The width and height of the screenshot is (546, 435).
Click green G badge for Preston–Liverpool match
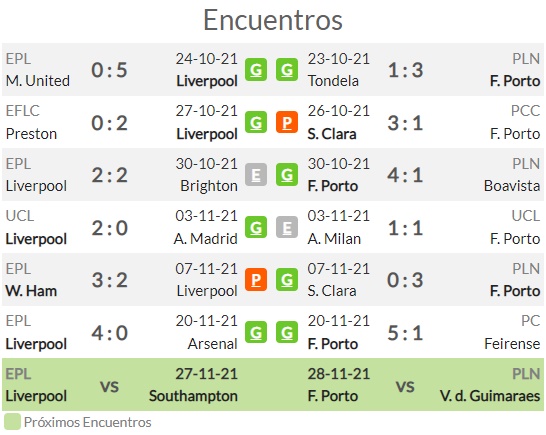(x=256, y=122)
